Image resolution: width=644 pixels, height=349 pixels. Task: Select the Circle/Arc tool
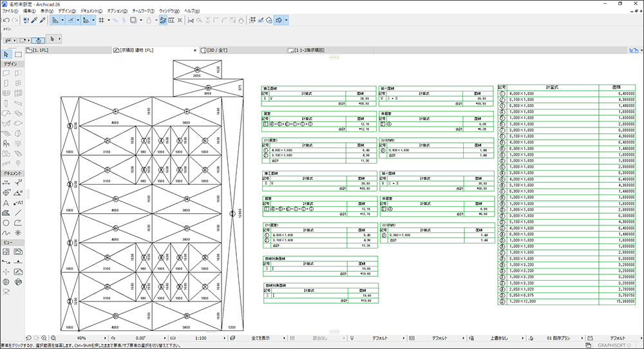pyautogui.click(x=6, y=223)
